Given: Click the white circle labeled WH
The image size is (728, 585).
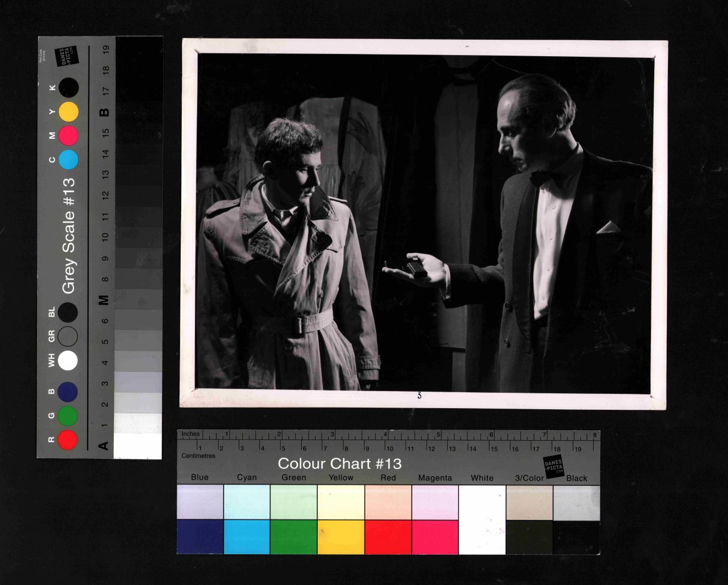Looking at the screenshot, I should [x=68, y=361].
